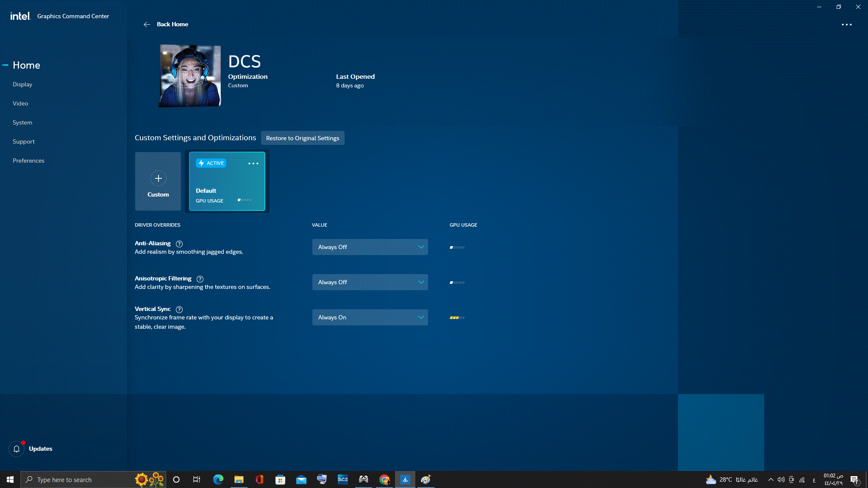This screenshot has width=868, height=488.
Task: Click the plus icon to add Custom profile
Action: pyautogui.click(x=158, y=178)
